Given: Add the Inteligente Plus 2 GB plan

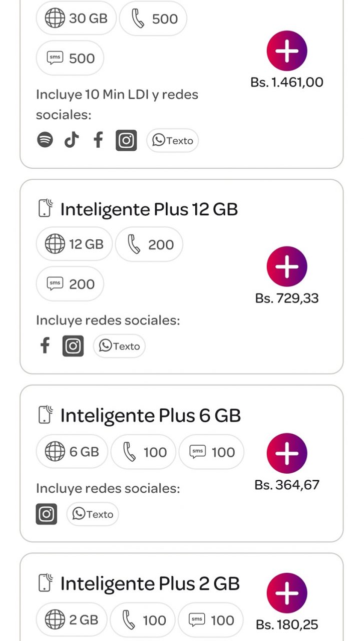Looking at the screenshot, I should point(287,593).
